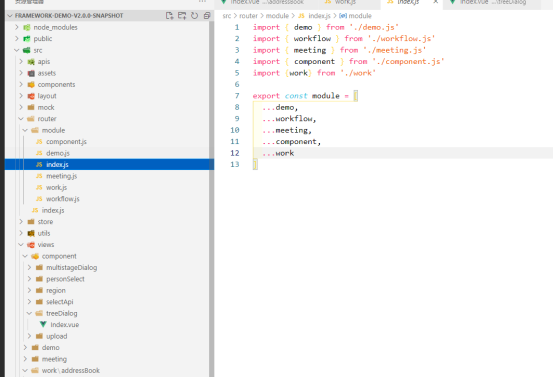
Task: Collapse the views folder chevron
Action: (21, 244)
